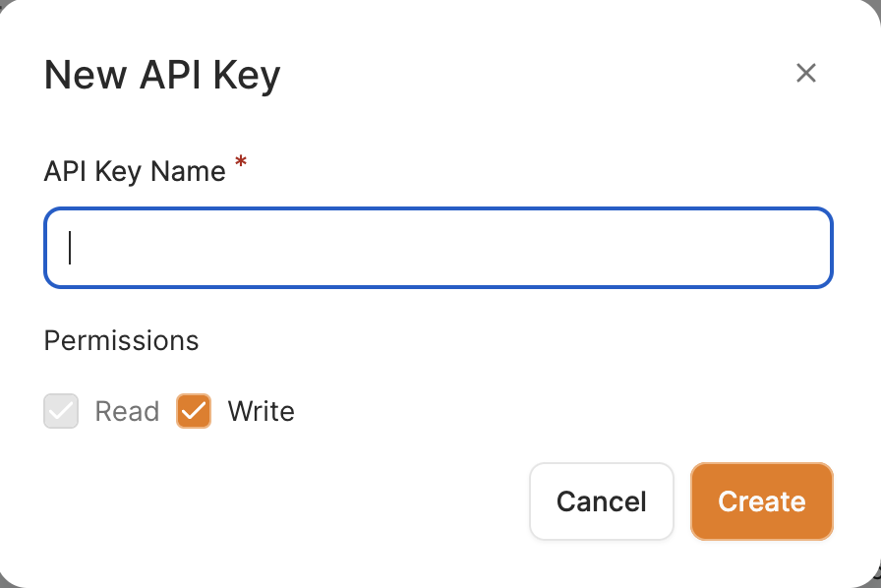Click the X icon beside the dialog title
The height and width of the screenshot is (588, 881).
806,73
